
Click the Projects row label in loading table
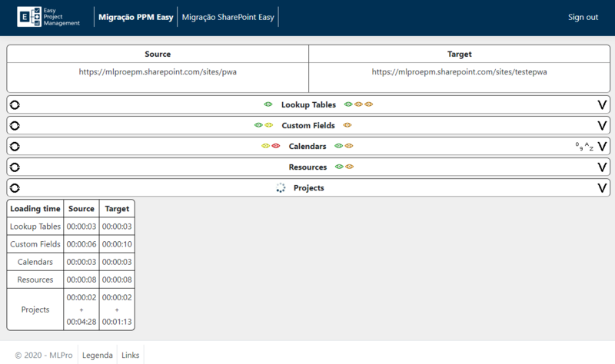[x=35, y=309]
